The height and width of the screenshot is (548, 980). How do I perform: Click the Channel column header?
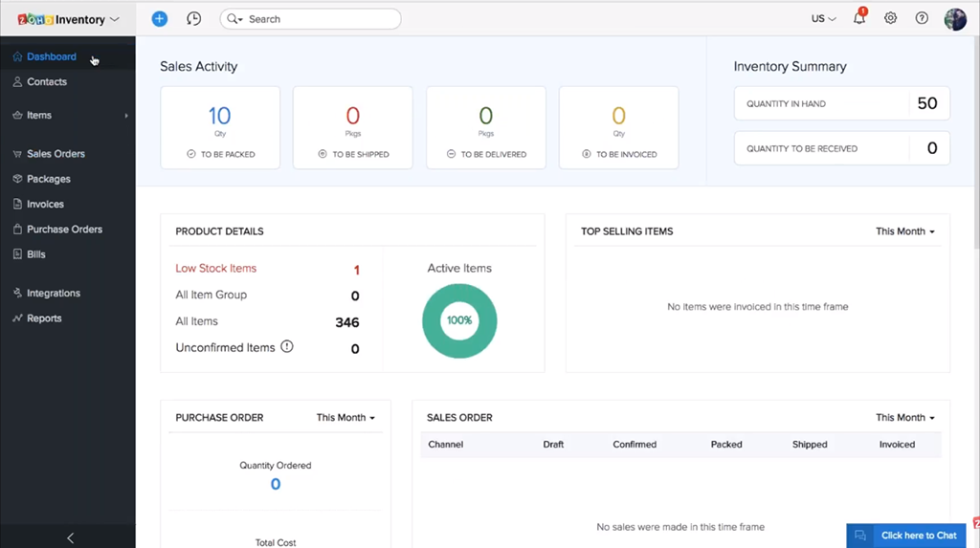(x=446, y=445)
